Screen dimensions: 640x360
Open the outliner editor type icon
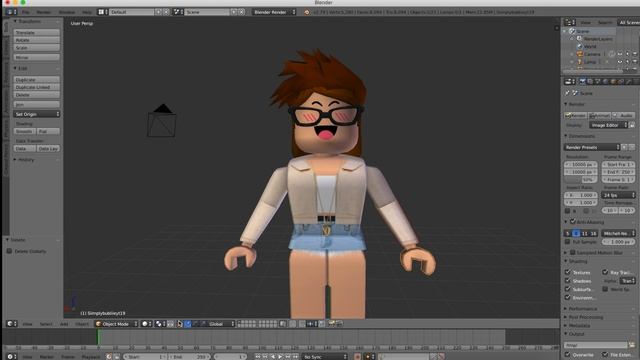tap(568, 22)
